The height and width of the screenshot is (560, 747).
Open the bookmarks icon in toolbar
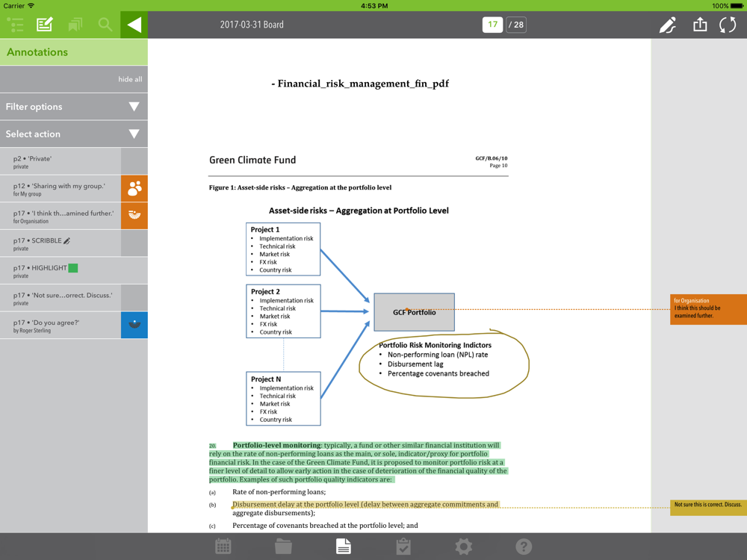[x=75, y=25]
